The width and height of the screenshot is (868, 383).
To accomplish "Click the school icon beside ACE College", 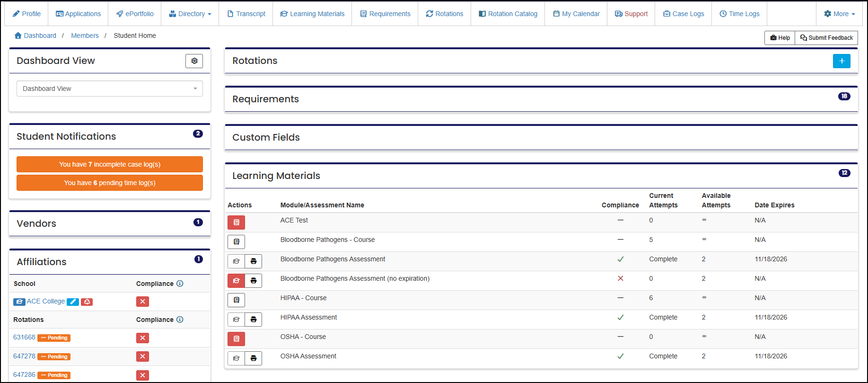I will coord(19,302).
